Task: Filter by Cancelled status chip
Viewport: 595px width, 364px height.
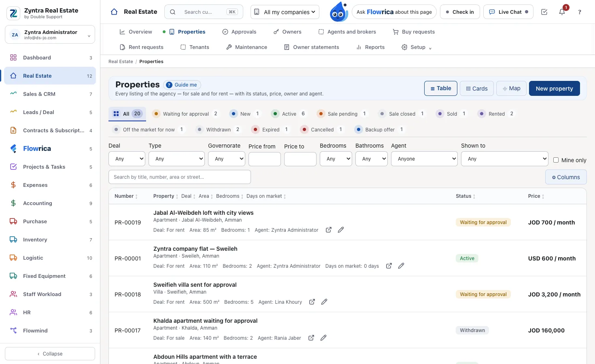Action: tap(322, 129)
